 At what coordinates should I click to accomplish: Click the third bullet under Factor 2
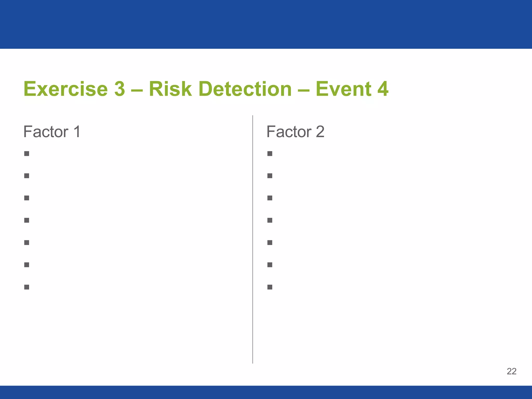270,198
